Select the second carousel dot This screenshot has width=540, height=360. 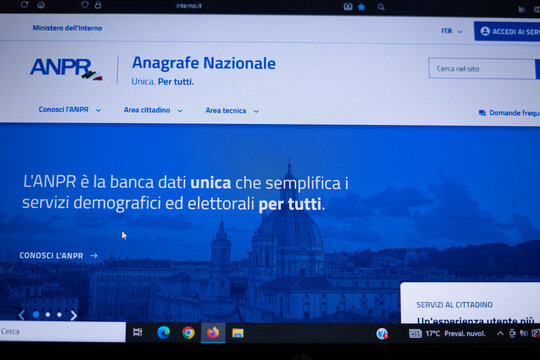point(48,315)
